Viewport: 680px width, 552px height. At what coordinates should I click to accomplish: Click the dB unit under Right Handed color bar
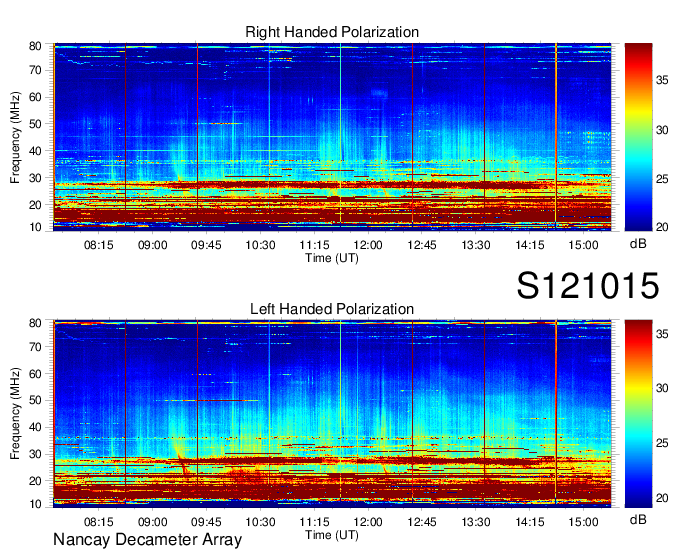tap(638, 244)
